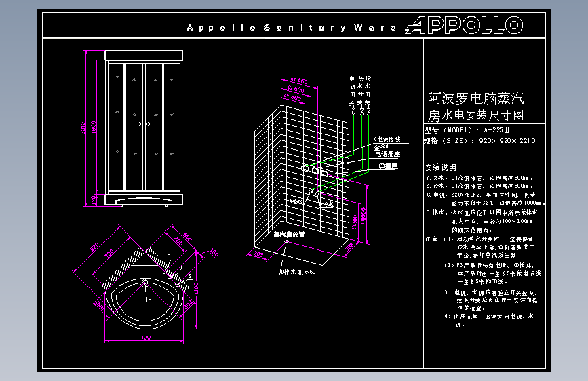Click the title line "房水电安装尺寸图"

tap(475, 115)
